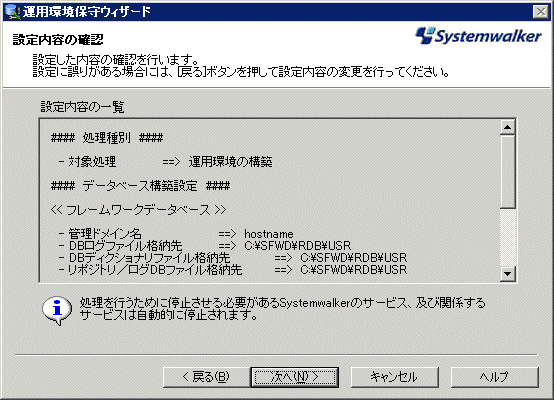554x400 pixels.
Task: Click the value '運用環境の構築'
Action: point(230,162)
